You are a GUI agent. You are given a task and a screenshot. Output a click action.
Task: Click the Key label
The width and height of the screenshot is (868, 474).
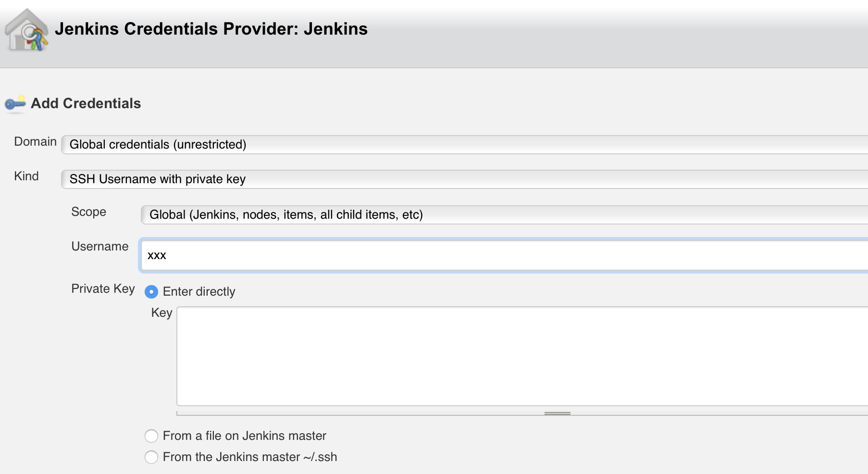(x=161, y=313)
